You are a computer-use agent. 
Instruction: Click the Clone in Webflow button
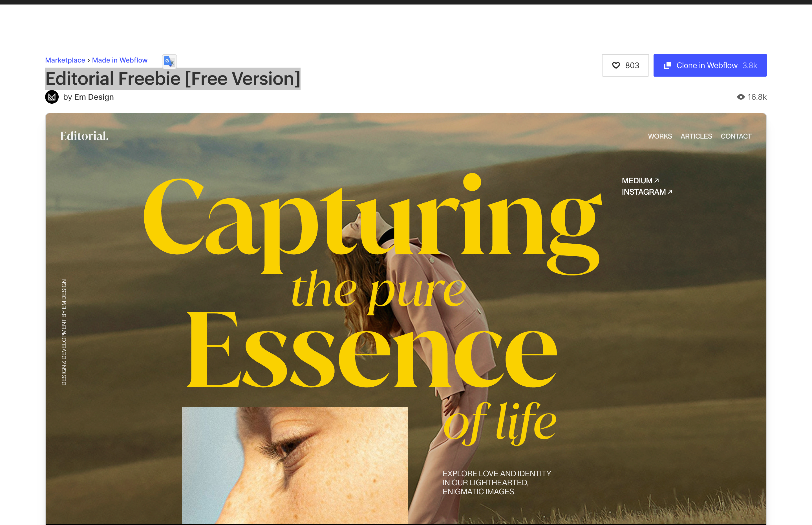point(710,65)
